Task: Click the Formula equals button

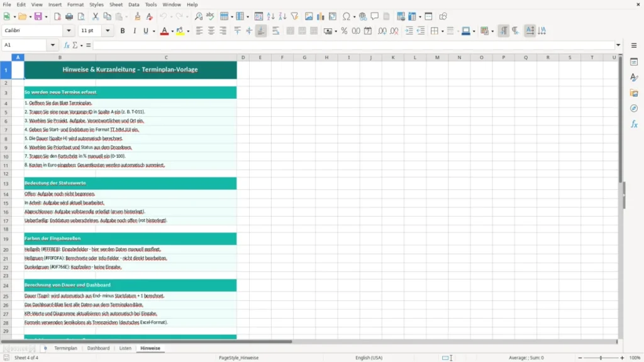Action: tap(88, 45)
